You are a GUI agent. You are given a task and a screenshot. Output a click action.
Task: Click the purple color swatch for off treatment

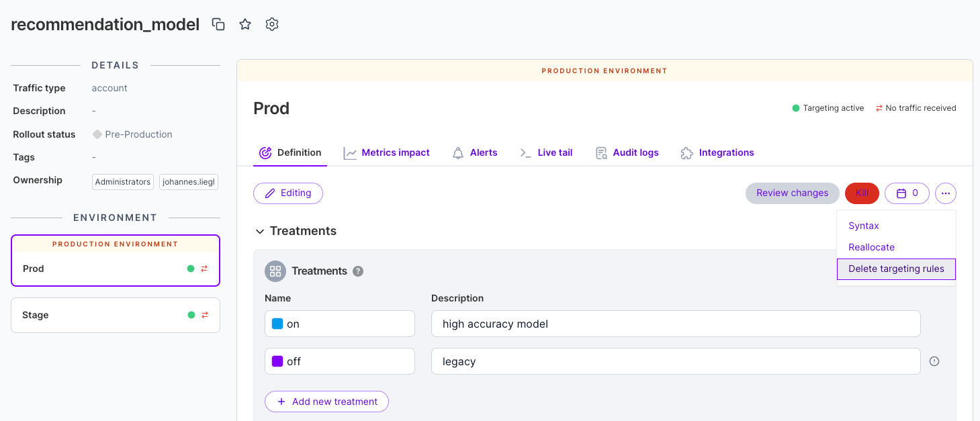277,361
